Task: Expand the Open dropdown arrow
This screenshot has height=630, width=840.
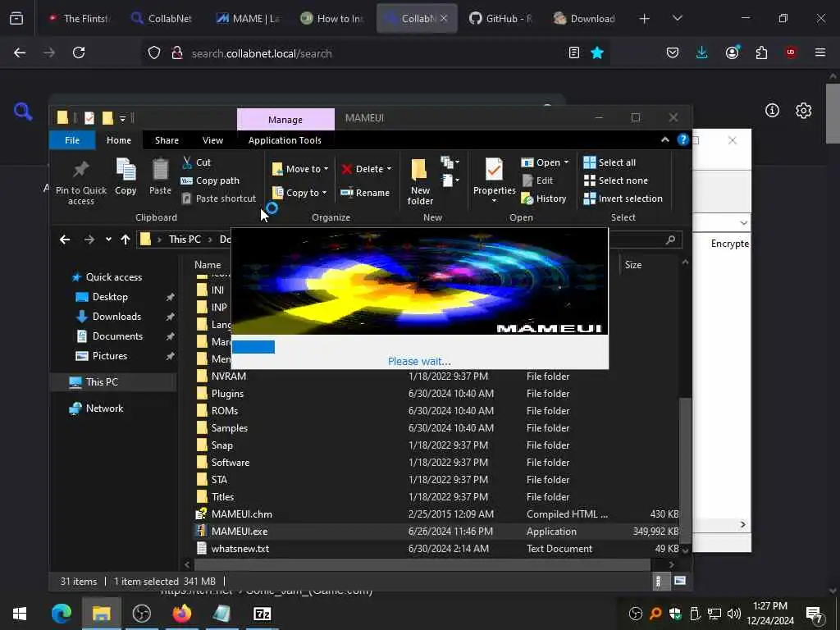Action: pyautogui.click(x=566, y=162)
